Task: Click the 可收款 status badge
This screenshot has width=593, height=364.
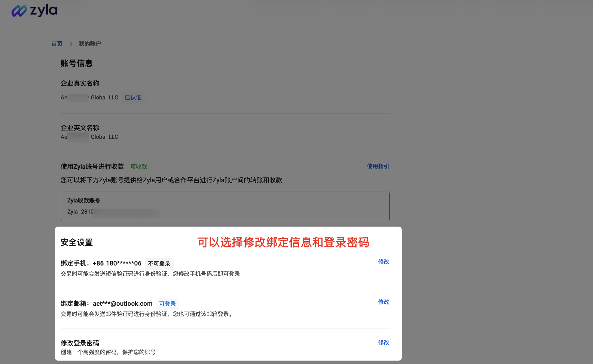Action: pyautogui.click(x=138, y=166)
